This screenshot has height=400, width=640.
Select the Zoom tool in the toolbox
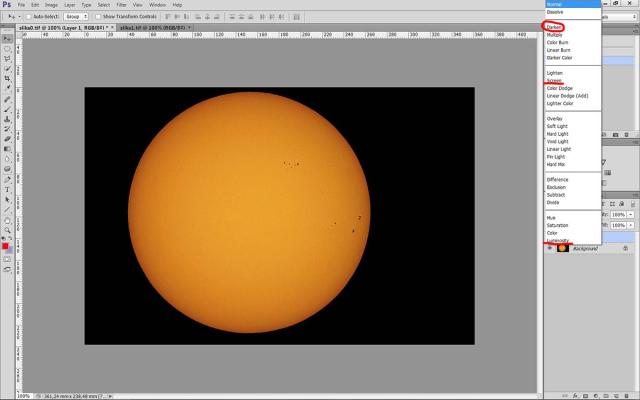click(x=6, y=230)
